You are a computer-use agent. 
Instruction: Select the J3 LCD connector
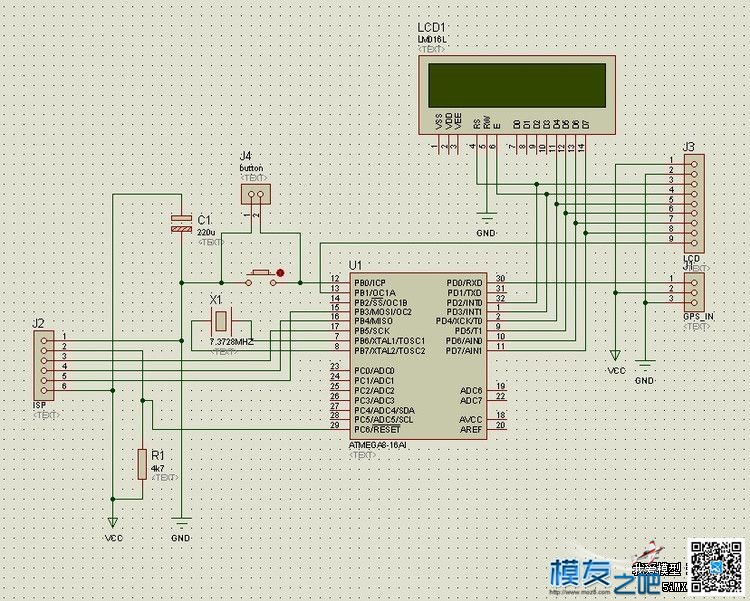tap(694, 203)
